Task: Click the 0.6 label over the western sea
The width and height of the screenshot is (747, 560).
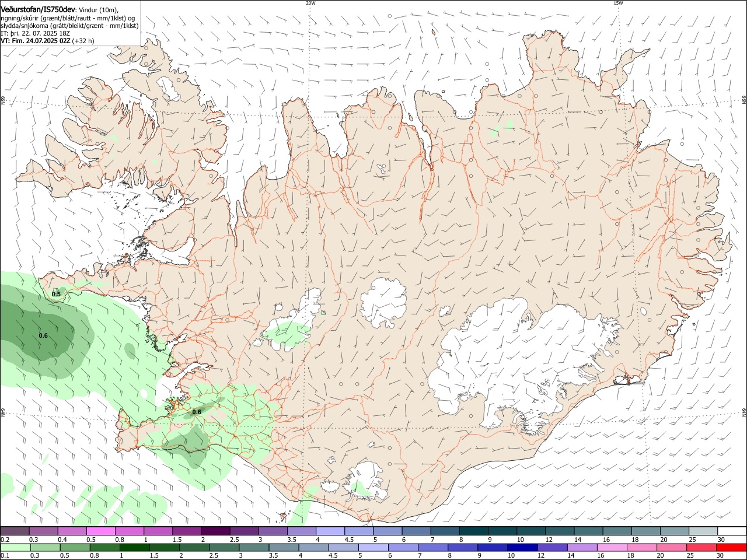Action: 43,335
